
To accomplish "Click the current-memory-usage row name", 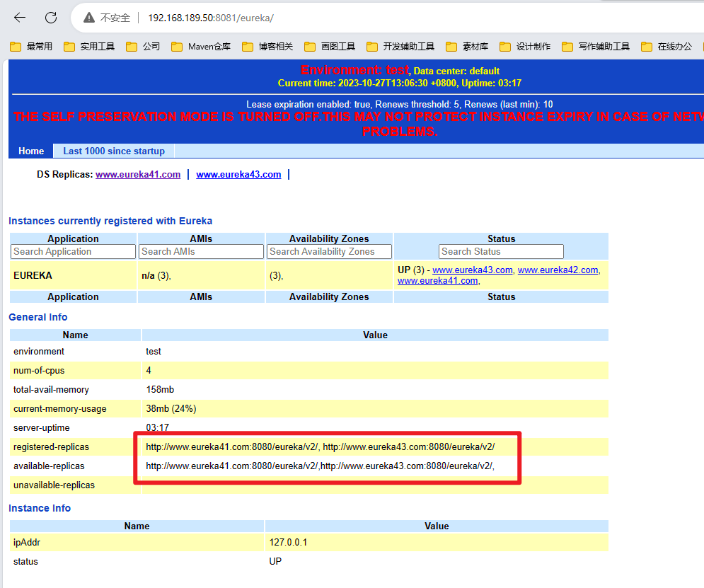I will (59, 408).
